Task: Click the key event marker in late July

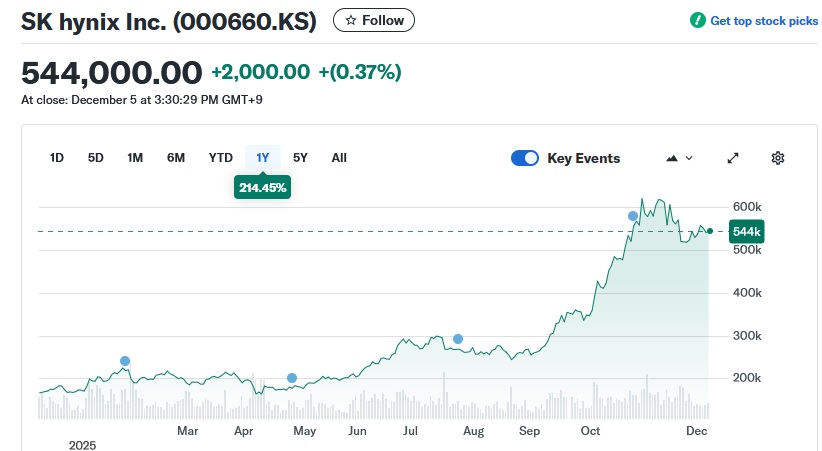Action: pyautogui.click(x=458, y=339)
